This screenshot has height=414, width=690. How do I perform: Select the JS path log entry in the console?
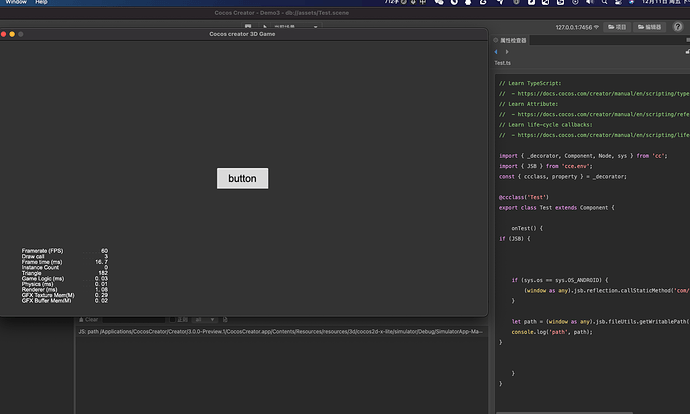pos(280,331)
